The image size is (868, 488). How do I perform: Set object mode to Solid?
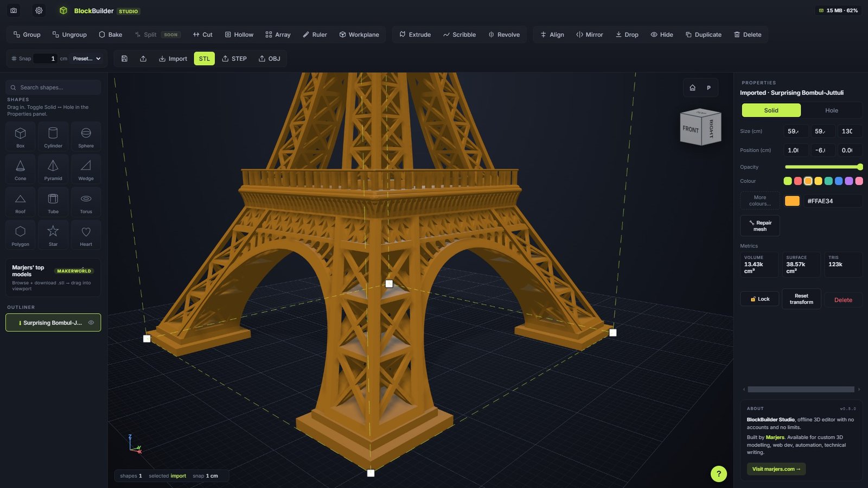tap(771, 110)
